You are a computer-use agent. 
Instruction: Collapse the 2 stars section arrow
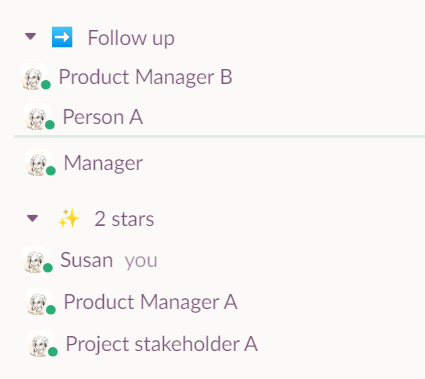coord(33,219)
